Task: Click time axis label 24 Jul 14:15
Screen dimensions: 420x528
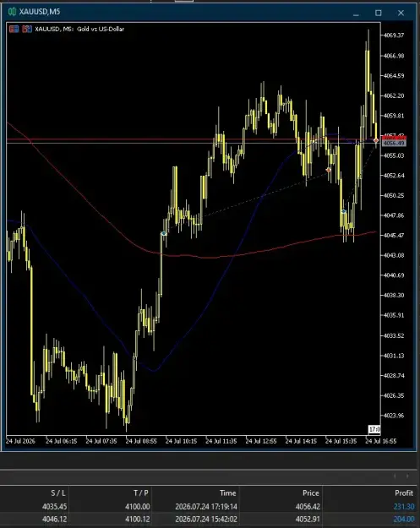Action: (x=301, y=441)
